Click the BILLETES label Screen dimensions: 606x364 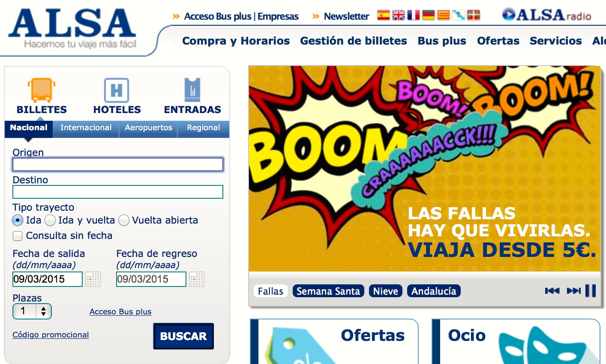click(x=42, y=110)
